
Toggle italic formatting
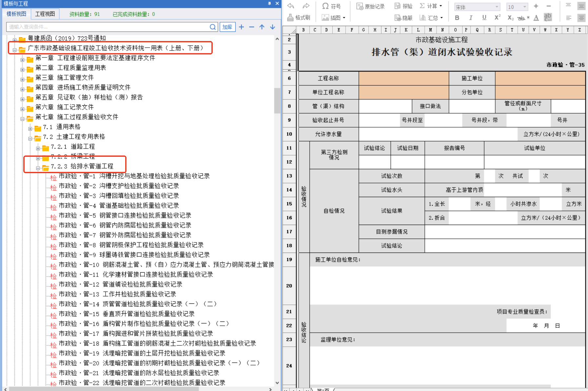click(x=471, y=18)
